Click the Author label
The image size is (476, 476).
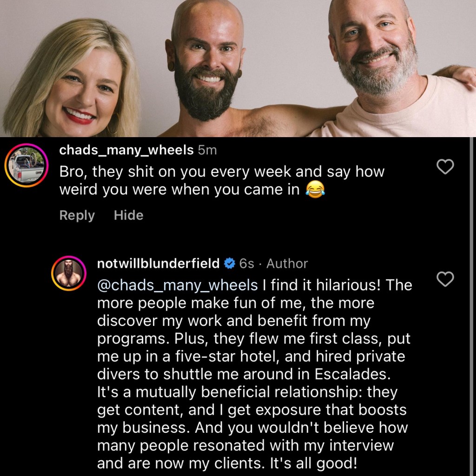[287, 264]
